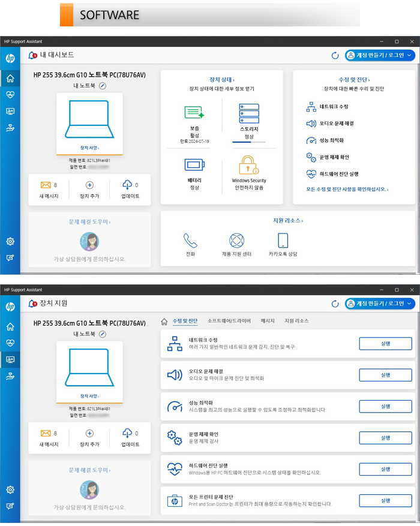Switch to the 지원 리소스 tab
The height and width of the screenshot is (526, 420).
point(296,321)
